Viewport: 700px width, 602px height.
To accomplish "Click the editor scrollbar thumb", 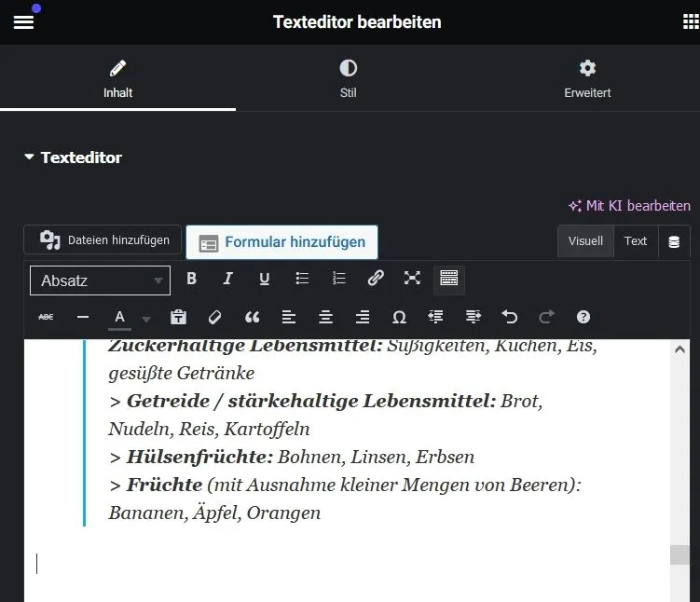I will 679,554.
